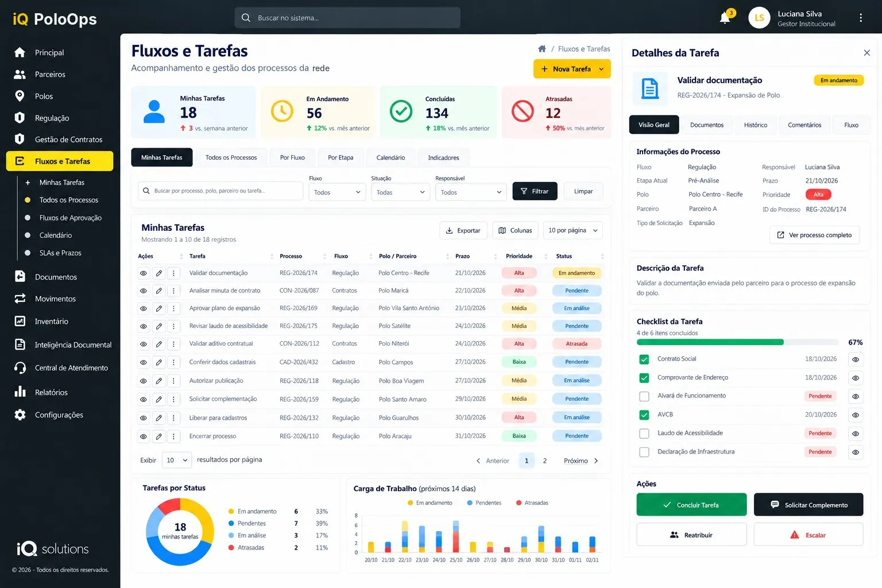Open more options for Validar aditivo contratual
882x588 pixels.
(173, 344)
